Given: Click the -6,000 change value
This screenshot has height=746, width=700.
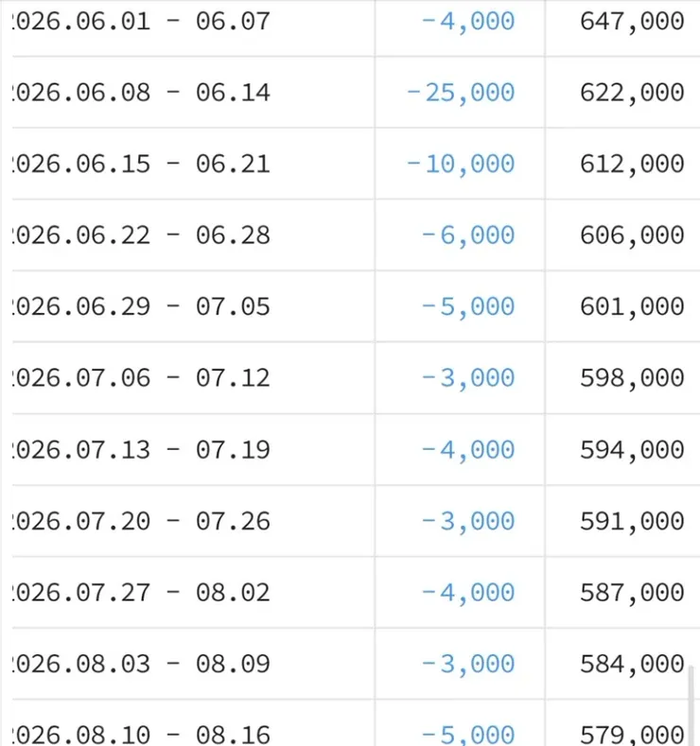Looking at the screenshot, I should 468,235.
